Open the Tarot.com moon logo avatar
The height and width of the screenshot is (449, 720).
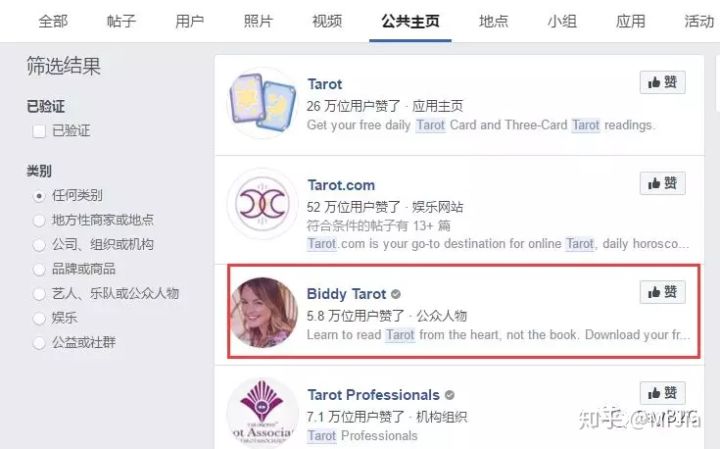263,204
